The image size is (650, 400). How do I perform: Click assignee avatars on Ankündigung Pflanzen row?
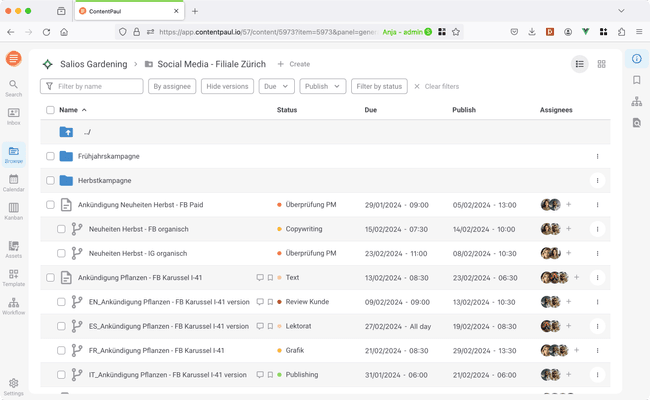tap(554, 277)
